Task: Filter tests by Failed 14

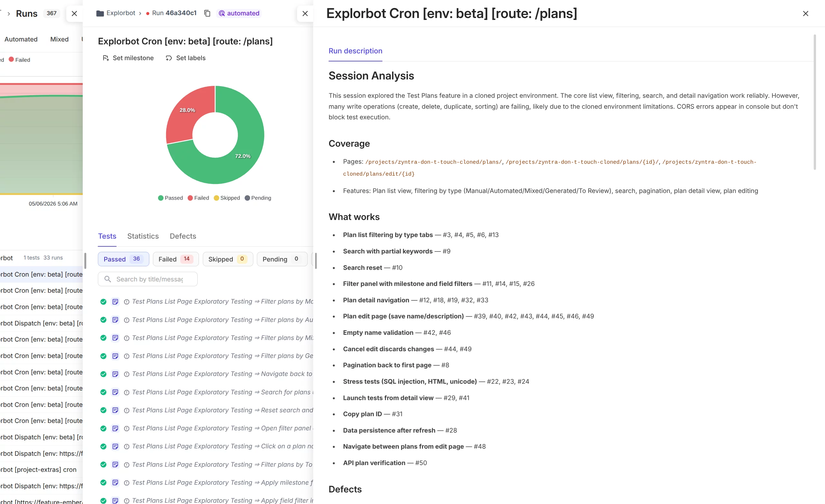Action: (176, 259)
